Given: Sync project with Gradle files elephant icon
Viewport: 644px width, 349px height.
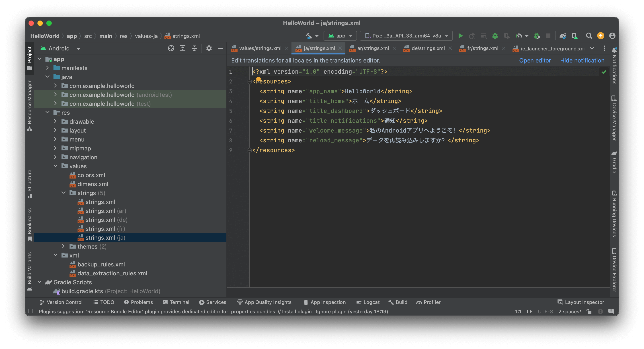Looking at the screenshot, I should [562, 36].
